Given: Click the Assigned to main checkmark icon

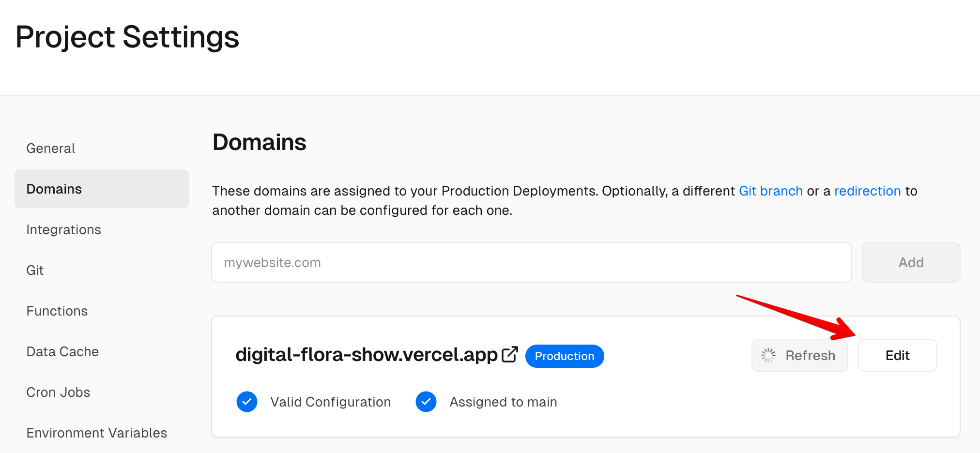Looking at the screenshot, I should 426,402.
